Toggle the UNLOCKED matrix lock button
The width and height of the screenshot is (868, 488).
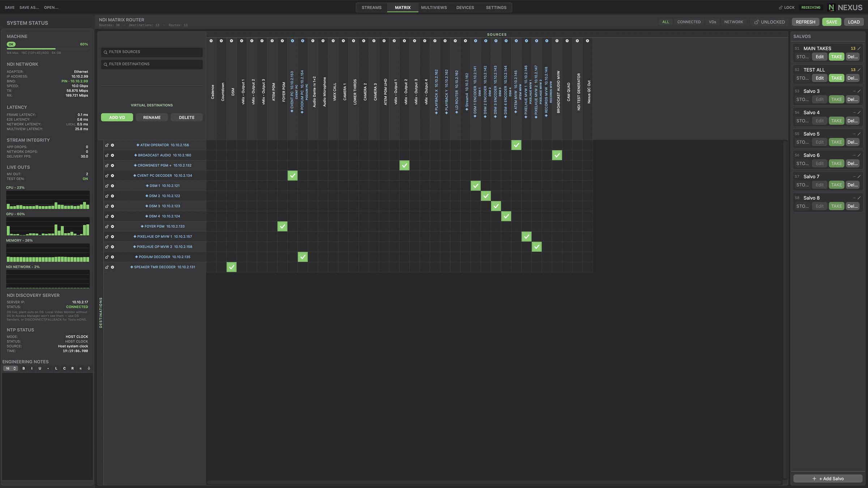[x=770, y=22]
